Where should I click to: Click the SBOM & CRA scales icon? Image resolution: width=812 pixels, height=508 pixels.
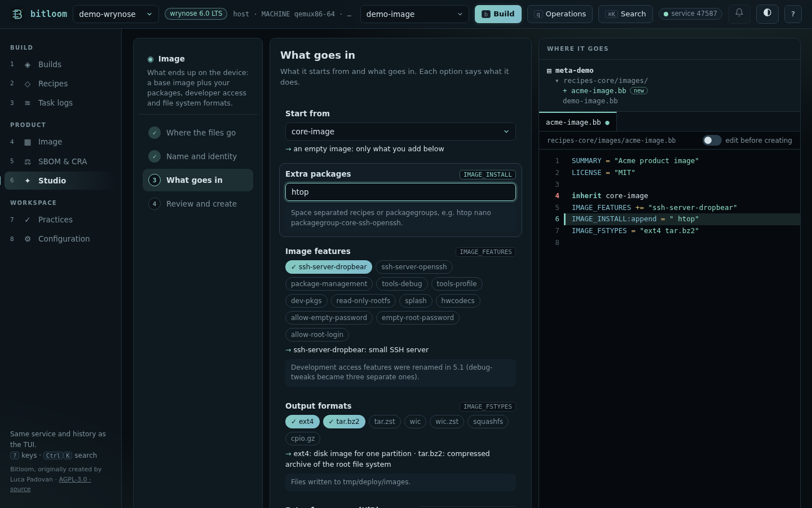pos(28,161)
